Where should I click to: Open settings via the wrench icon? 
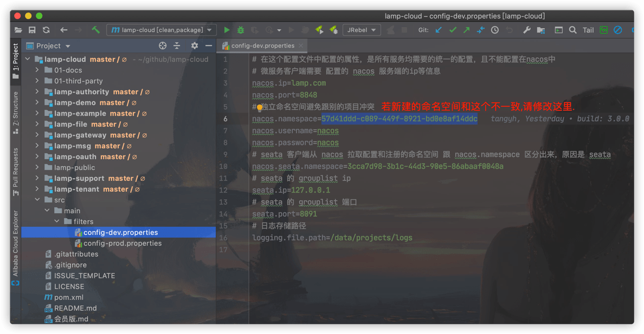[x=526, y=30]
